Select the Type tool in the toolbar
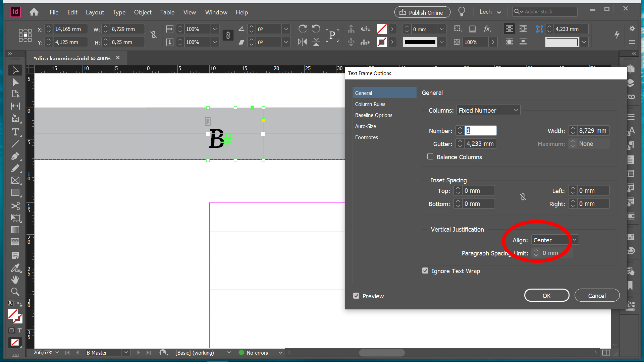This screenshot has width=644, height=362. click(15, 132)
